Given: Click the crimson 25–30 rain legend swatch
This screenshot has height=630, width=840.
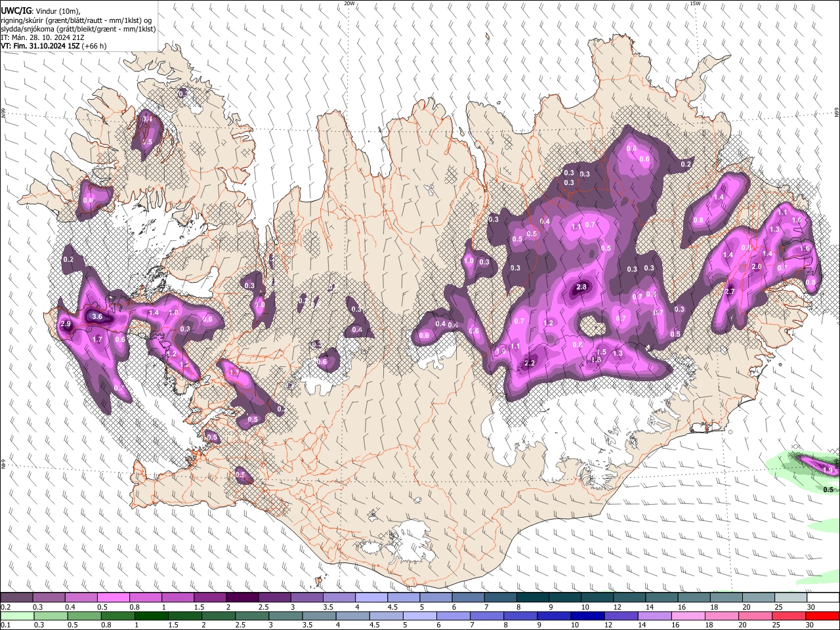Looking at the screenshot, I should [789, 616].
